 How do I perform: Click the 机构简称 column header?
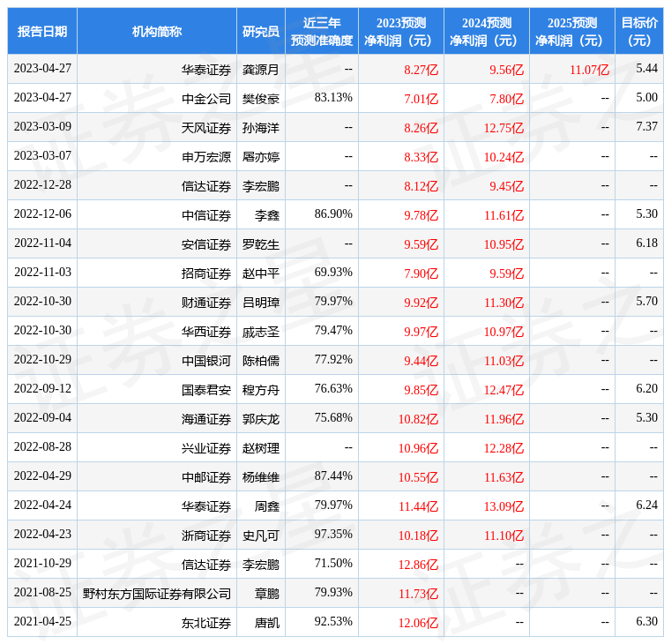[x=157, y=32]
